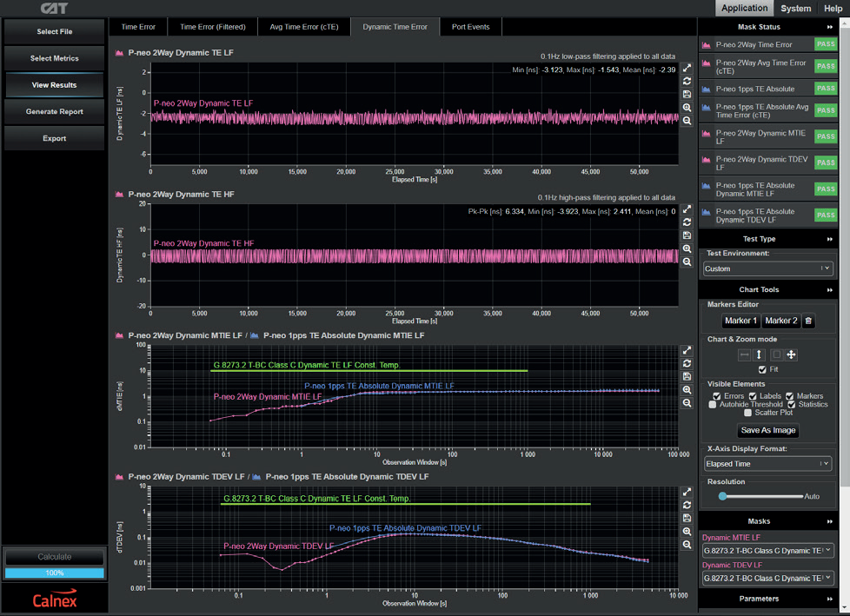Viewport: 850px width, 616px height.
Task: Zoom out on the Dynamic TE LF chart
Action: (x=687, y=121)
